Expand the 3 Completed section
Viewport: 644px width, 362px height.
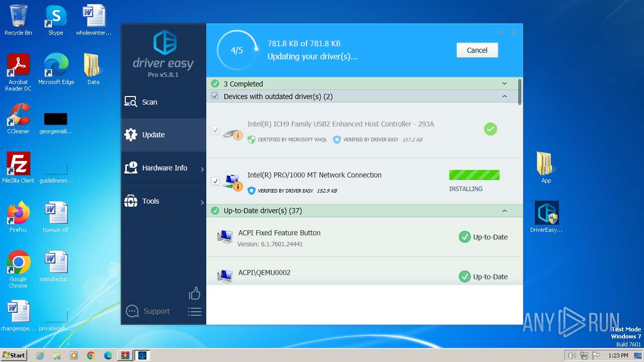click(505, 83)
